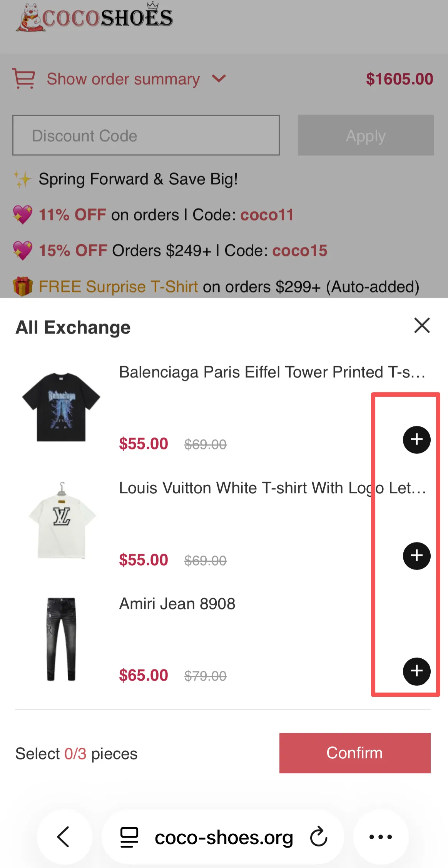This screenshot has width=448, height=868.
Task: Reload the coco-shoes.org page
Action: pyautogui.click(x=319, y=837)
